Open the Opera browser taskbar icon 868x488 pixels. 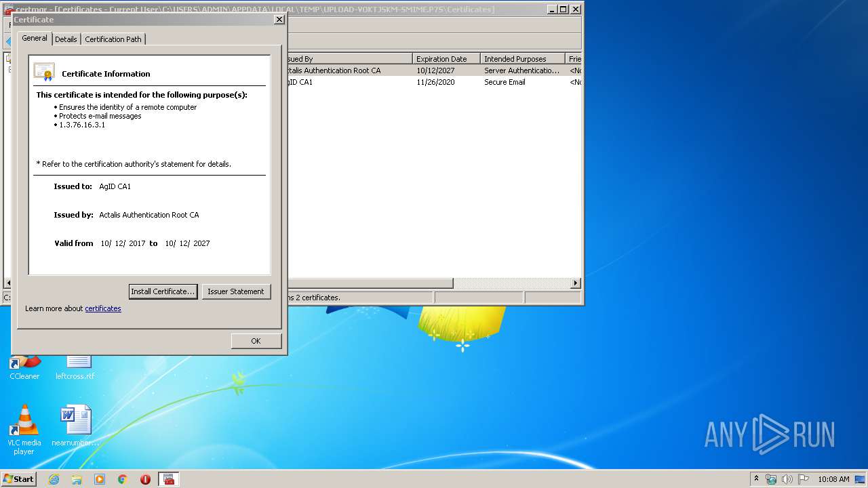(x=145, y=479)
